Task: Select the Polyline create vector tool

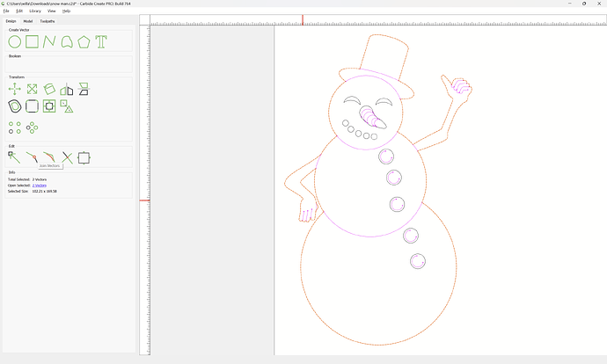Action: 49,42
